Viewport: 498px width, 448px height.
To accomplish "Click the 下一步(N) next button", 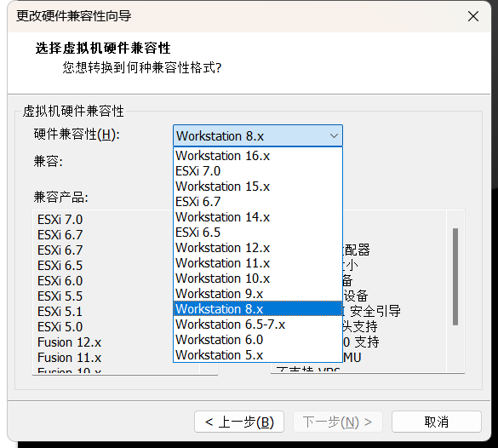I will pos(338,422).
